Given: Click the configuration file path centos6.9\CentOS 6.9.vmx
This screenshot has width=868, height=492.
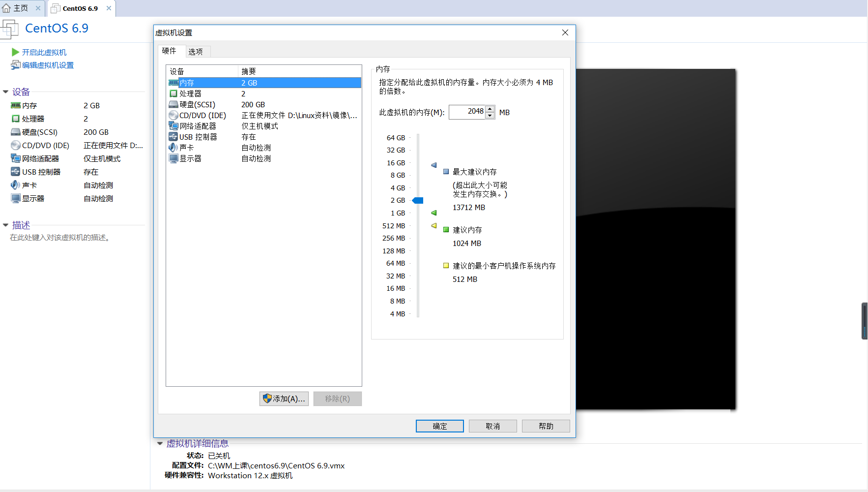Looking at the screenshot, I should pos(276,465).
